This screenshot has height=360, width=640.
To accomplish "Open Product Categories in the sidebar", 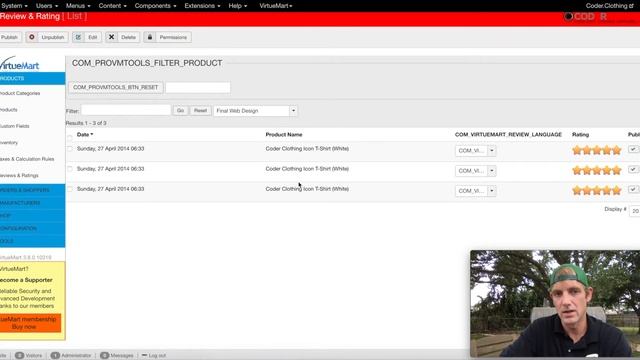I will 20,93.
